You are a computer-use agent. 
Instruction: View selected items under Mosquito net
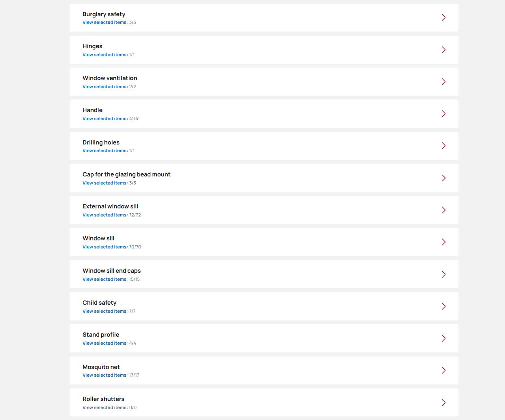[105, 375]
